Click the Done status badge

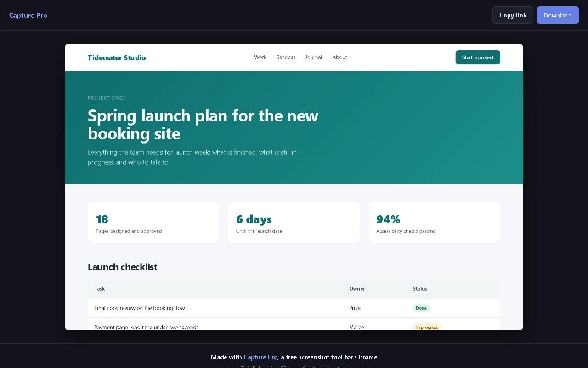tap(421, 308)
